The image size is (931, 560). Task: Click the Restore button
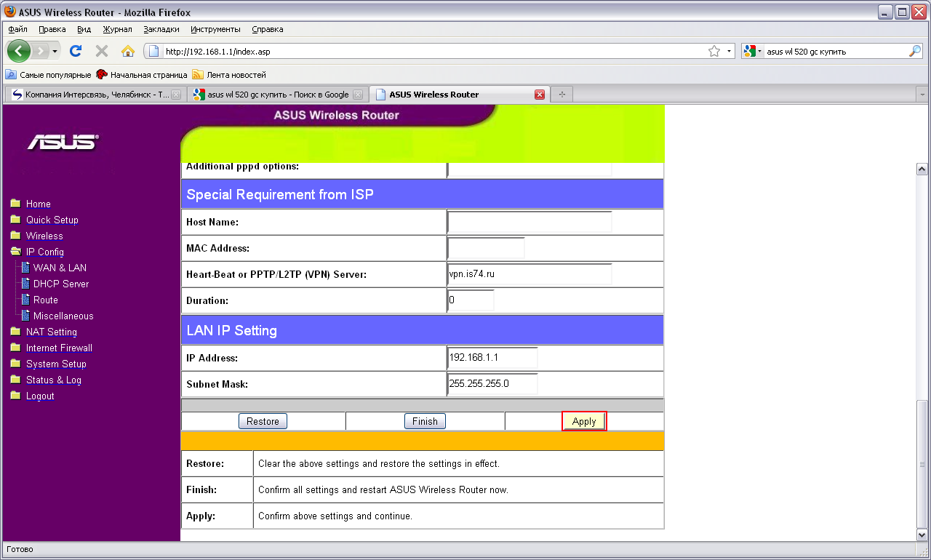click(263, 421)
